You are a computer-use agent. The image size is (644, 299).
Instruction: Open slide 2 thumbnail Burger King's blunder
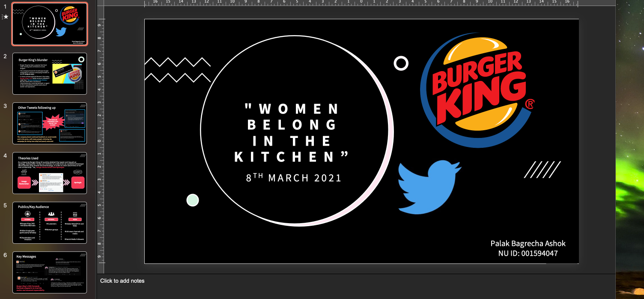point(50,74)
